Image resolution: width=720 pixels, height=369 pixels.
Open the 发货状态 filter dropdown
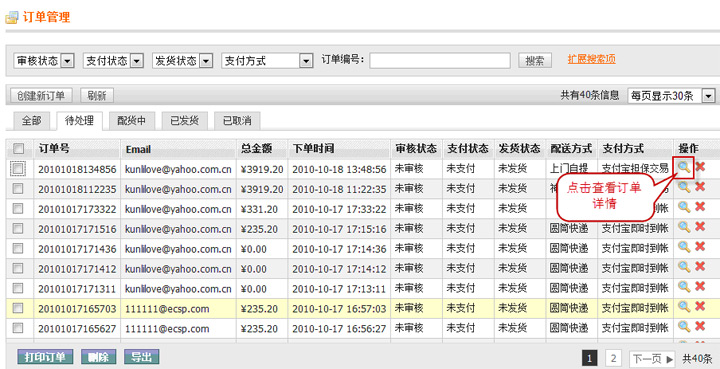click(x=183, y=61)
